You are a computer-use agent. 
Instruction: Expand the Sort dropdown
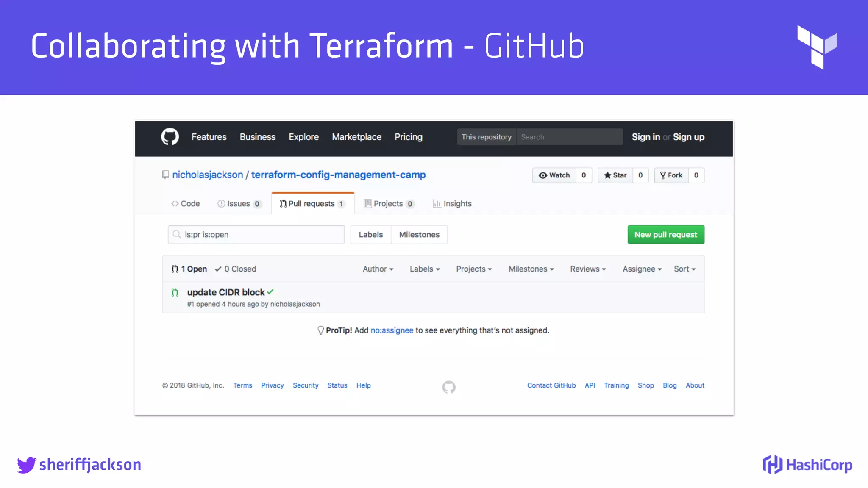tap(685, 269)
